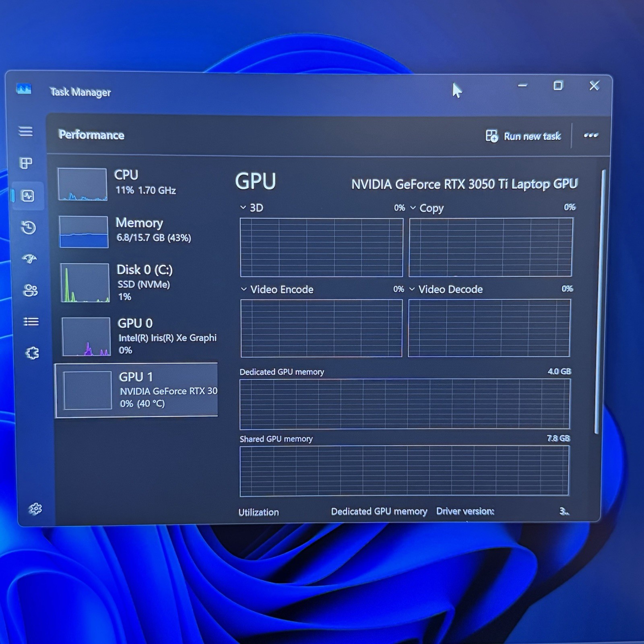Open the Details page icon
The height and width of the screenshot is (644, 644).
click(x=31, y=322)
